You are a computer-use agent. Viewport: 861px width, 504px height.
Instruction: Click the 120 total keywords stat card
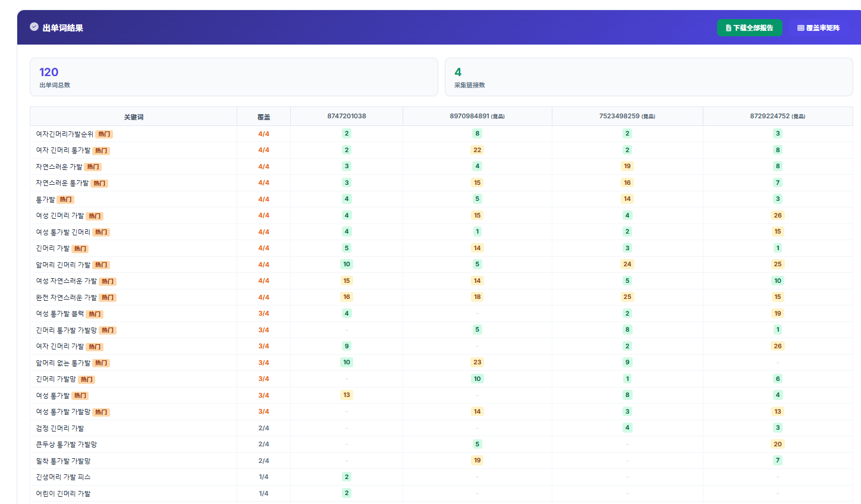pyautogui.click(x=234, y=77)
